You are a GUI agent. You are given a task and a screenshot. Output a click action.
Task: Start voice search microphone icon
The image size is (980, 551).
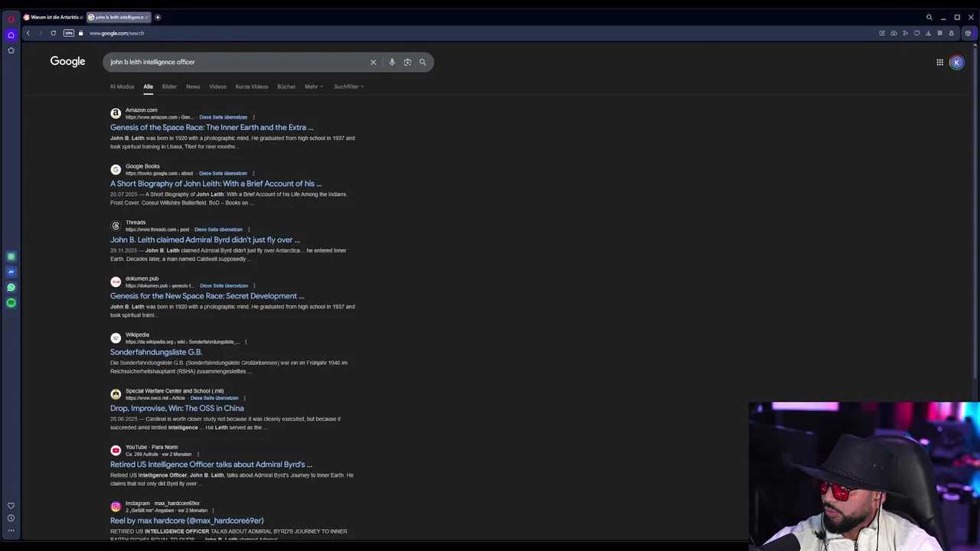click(392, 62)
